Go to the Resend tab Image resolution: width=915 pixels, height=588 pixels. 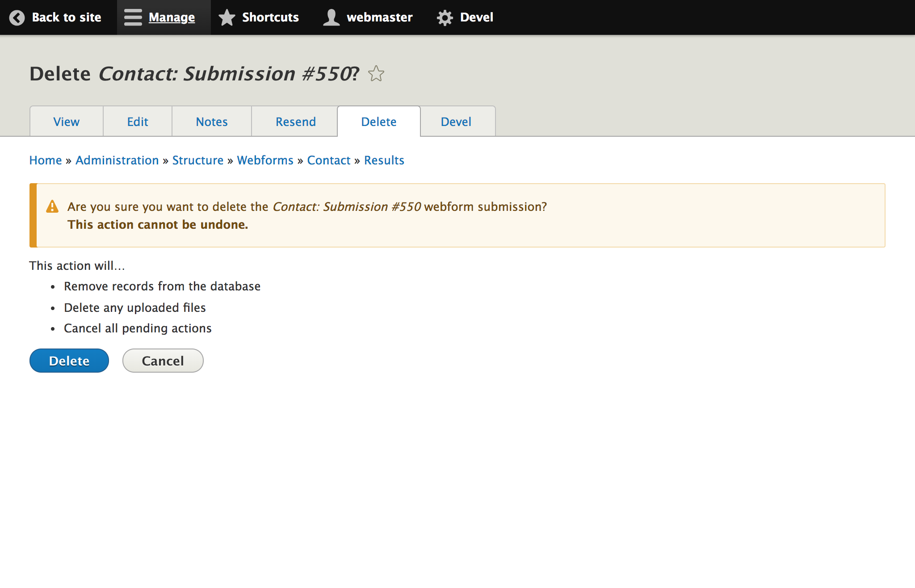pyautogui.click(x=295, y=121)
